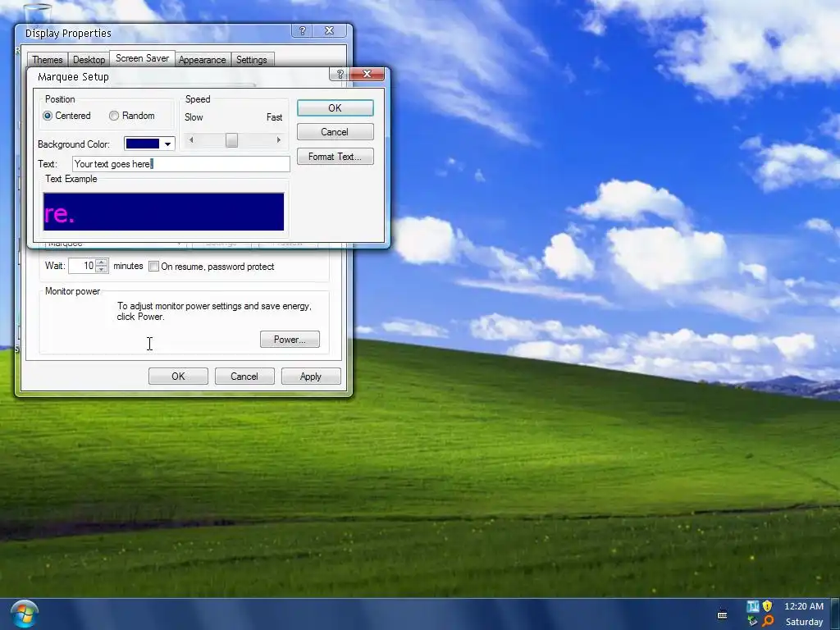Screen dimensions: 840x630
Task: Select the Screen Saver tab
Action: pyautogui.click(x=142, y=58)
